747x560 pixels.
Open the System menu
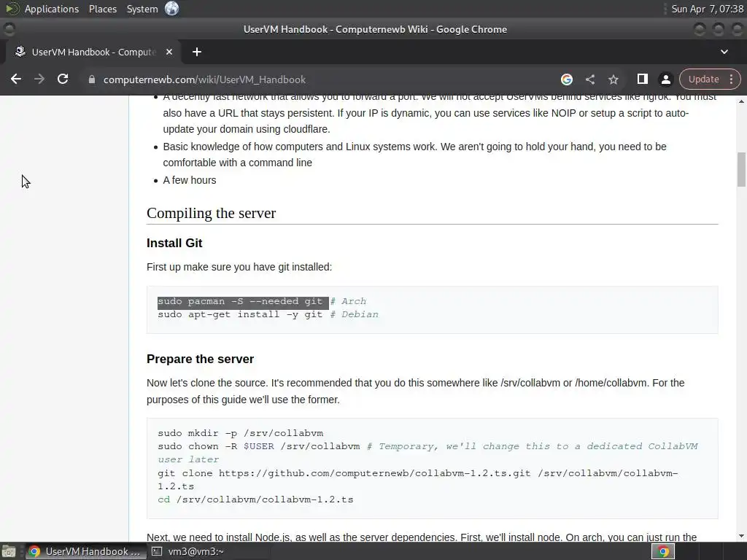(142, 9)
